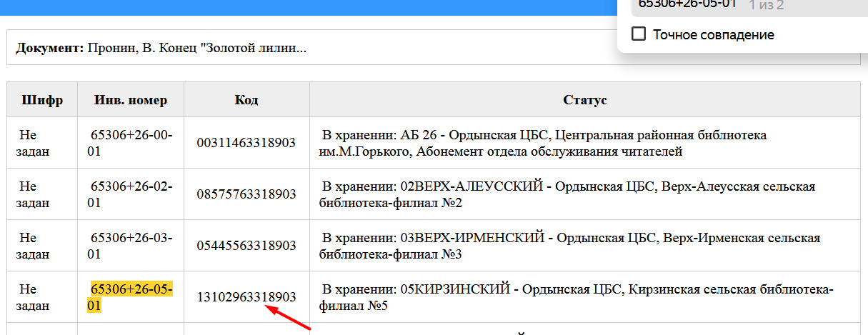Select the "Код" column header
The image size is (868, 335).
tap(246, 99)
